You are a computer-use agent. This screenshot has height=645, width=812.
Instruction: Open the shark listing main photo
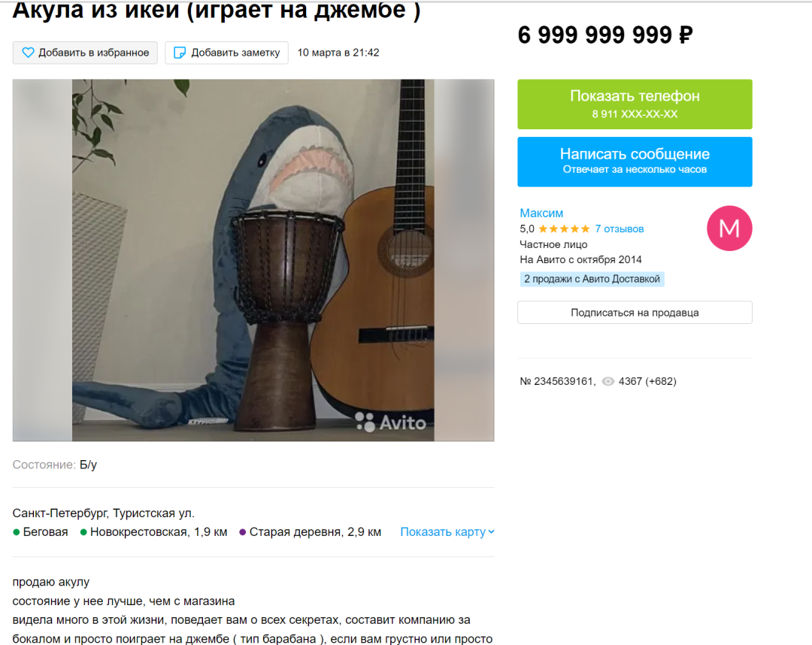tap(253, 260)
